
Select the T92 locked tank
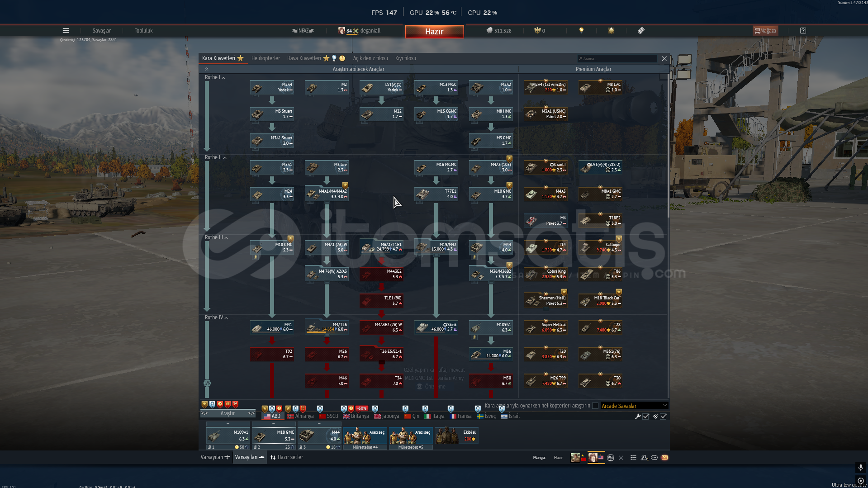click(x=272, y=354)
